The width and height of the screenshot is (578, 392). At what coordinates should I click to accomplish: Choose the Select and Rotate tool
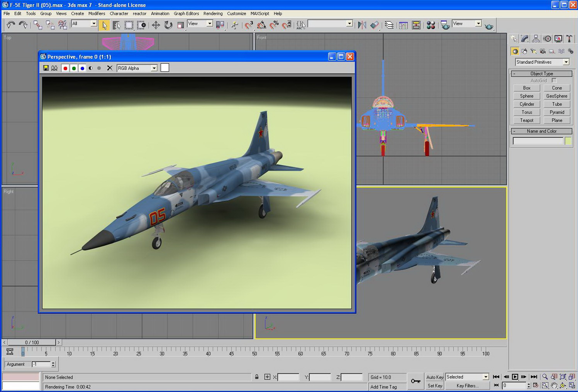168,25
